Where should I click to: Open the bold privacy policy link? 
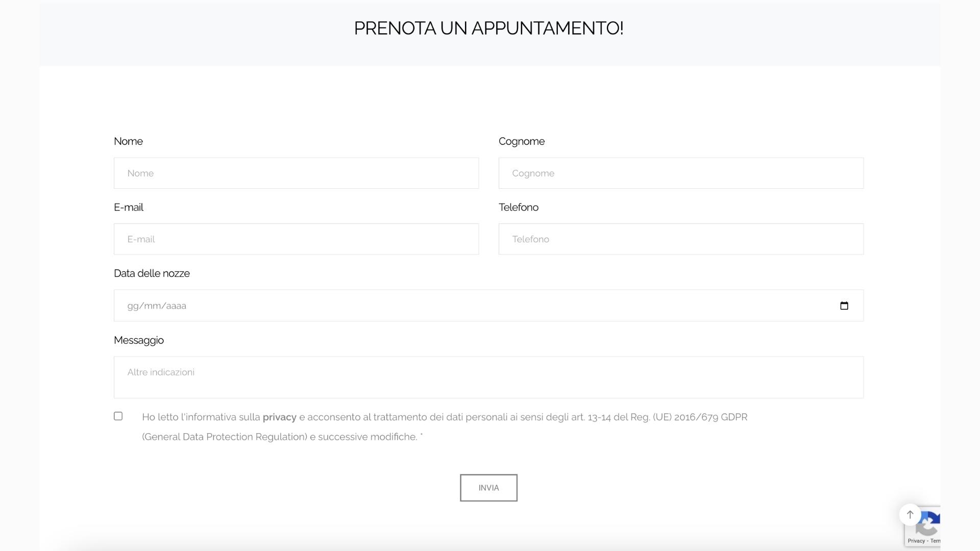[x=279, y=417]
